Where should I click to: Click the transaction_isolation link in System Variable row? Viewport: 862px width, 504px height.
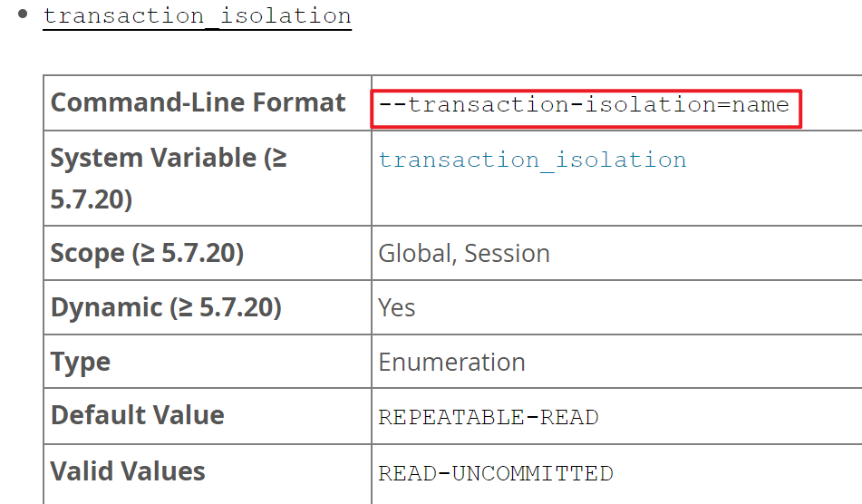click(532, 160)
